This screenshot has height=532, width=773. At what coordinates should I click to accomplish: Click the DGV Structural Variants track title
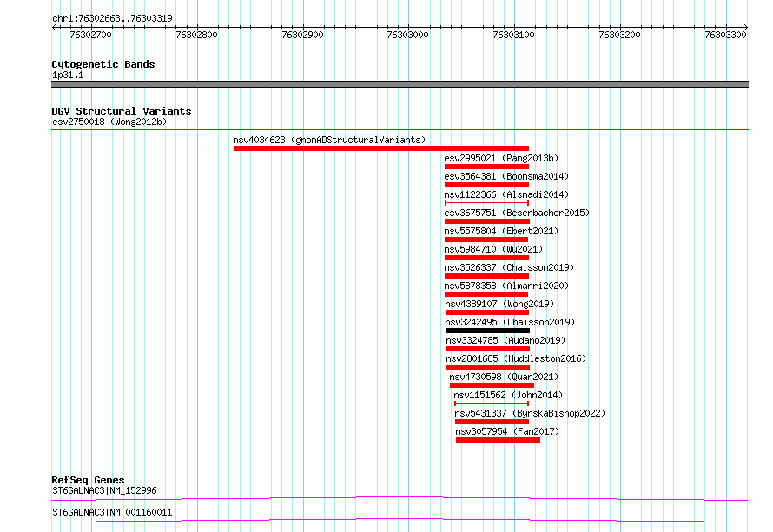pyautogui.click(x=122, y=111)
